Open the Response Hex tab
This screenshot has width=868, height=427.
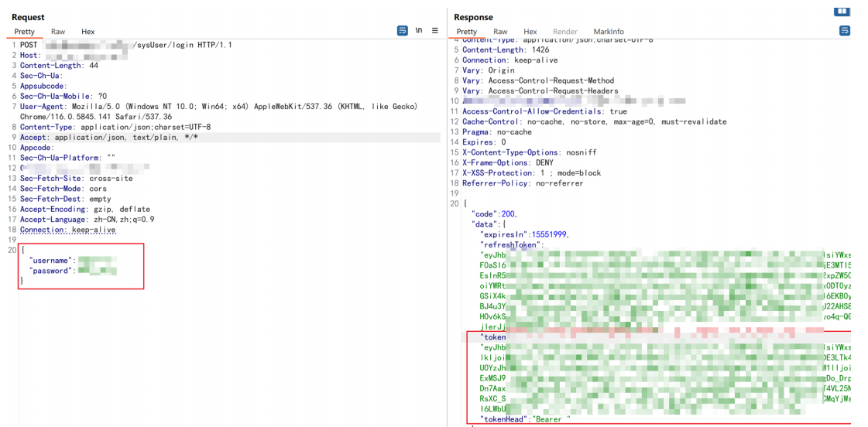(x=530, y=32)
